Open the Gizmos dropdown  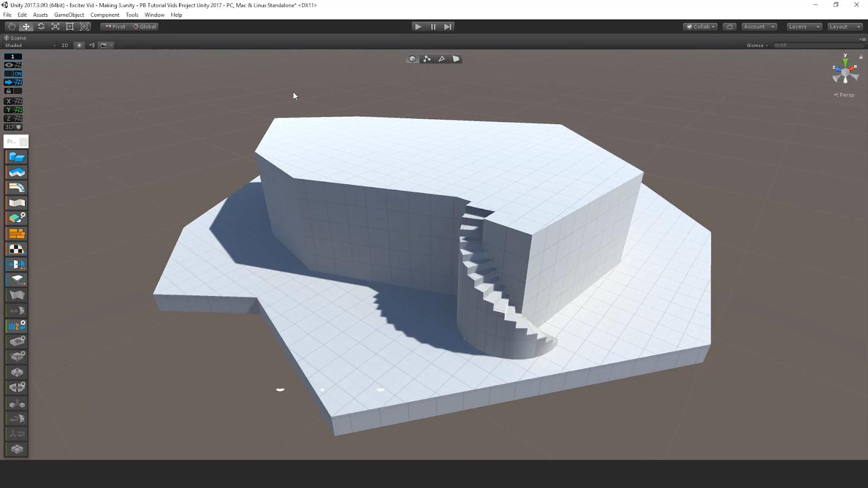coord(757,46)
